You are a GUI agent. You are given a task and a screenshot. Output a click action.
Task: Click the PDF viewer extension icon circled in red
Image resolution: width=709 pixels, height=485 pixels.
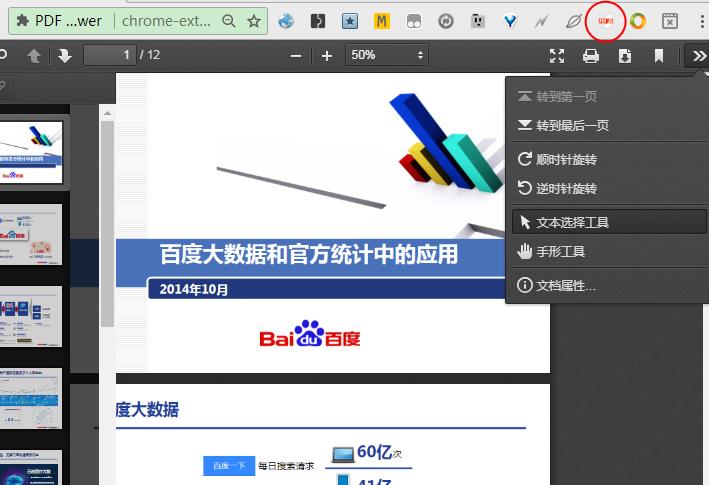(605, 21)
